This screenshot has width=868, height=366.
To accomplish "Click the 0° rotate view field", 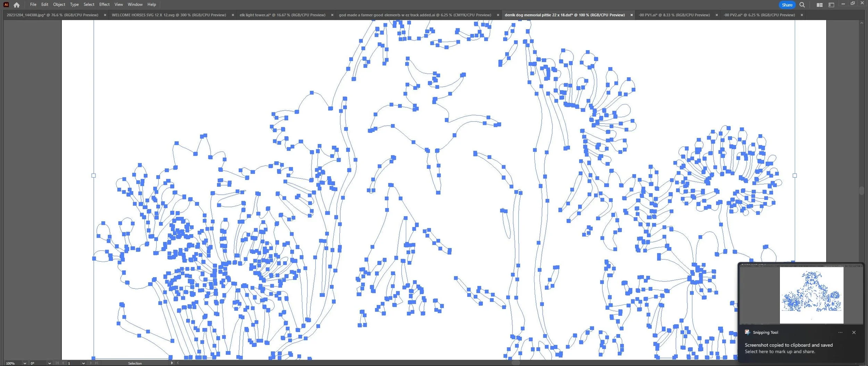I will pyautogui.click(x=38, y=363).
